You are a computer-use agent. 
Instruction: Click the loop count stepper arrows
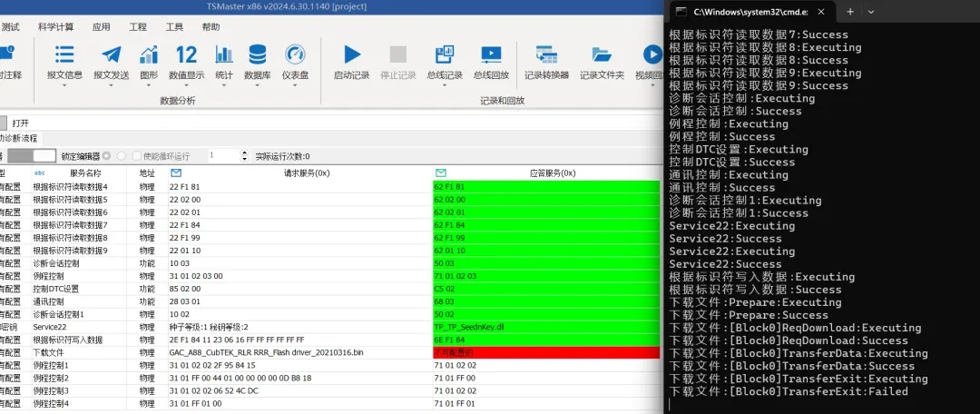(244, 156)
